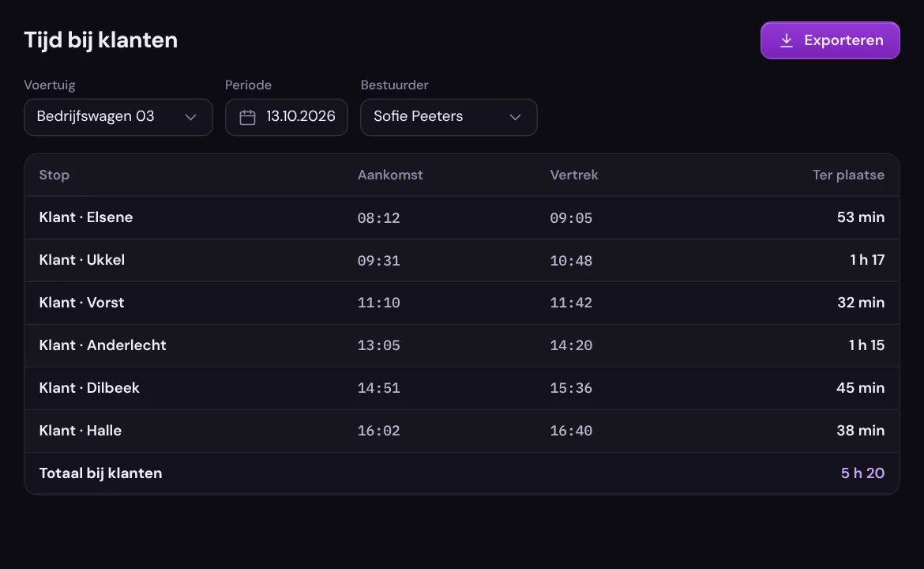
Task: Click arrival time 11:10
Action: click(379, 303)
